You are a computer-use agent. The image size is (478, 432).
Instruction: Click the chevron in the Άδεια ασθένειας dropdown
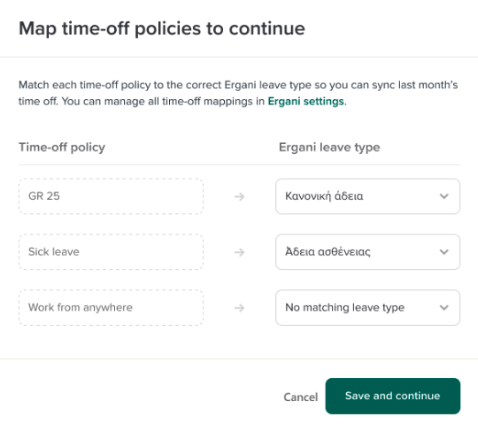[444, 252]
